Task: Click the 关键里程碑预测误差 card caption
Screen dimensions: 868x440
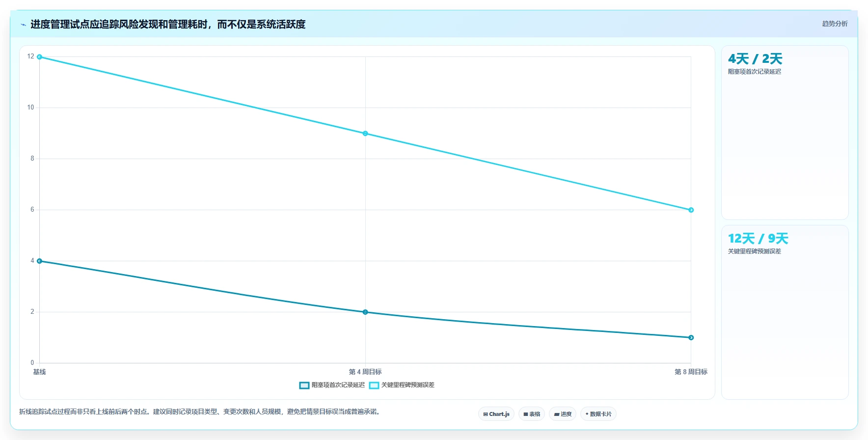Action: coord(755,251)
